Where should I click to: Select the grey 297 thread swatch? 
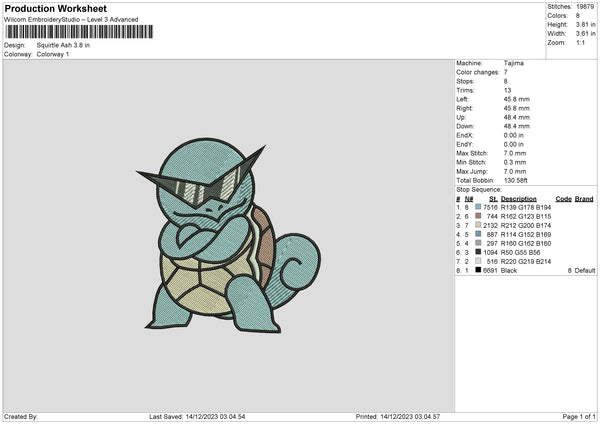point(478,243)
